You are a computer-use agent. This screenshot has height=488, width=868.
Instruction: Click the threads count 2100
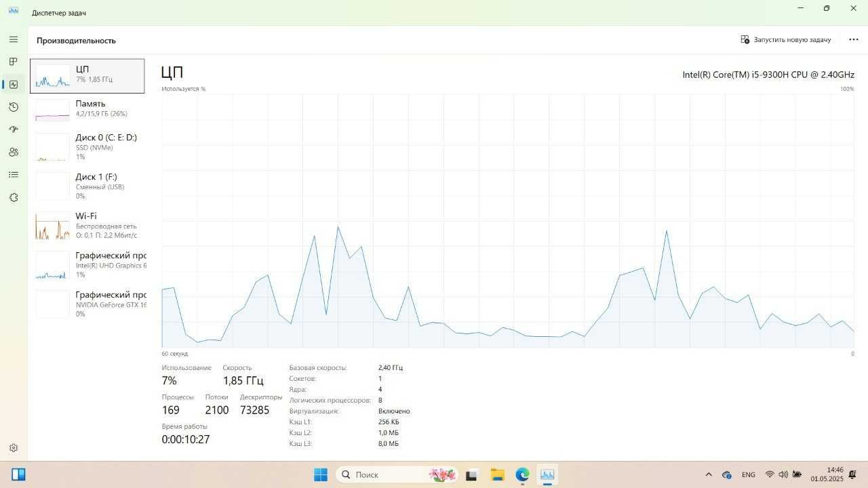[217, 410]
